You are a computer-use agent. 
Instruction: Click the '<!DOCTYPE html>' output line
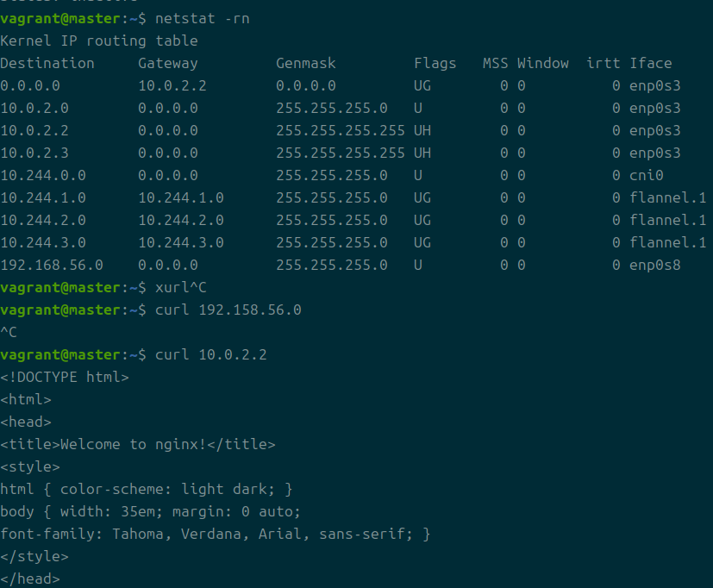point(65,377)
